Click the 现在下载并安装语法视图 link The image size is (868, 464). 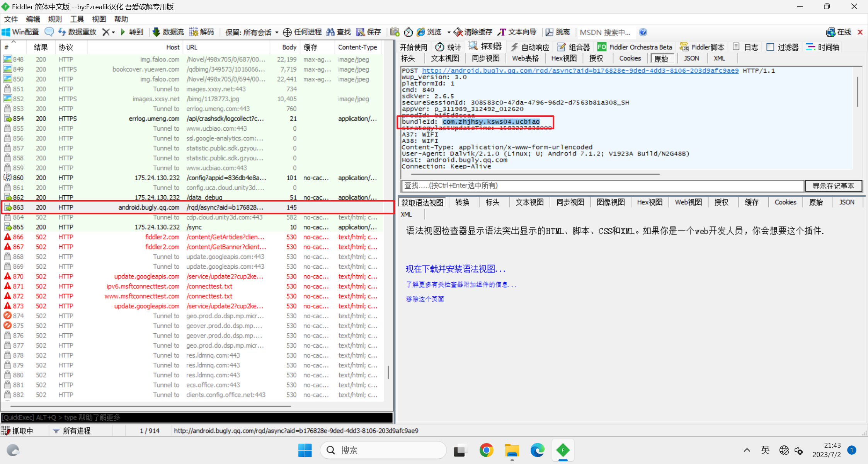point(456,269)
